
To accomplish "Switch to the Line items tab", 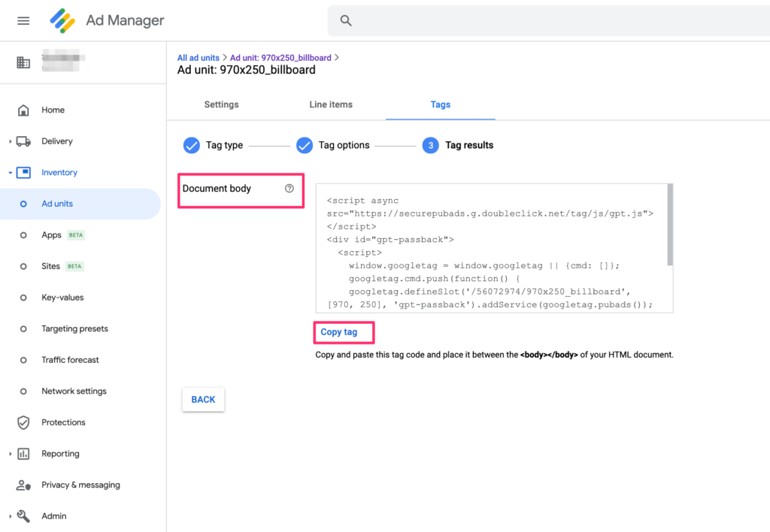I will 330,104.
